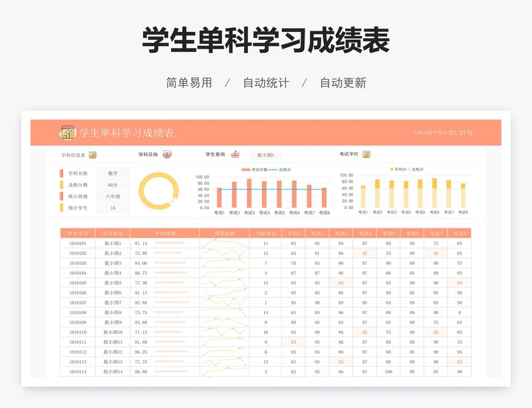Click average score 88.88 for 我小图14
The image size is (532, 408).
coord(141,371)
